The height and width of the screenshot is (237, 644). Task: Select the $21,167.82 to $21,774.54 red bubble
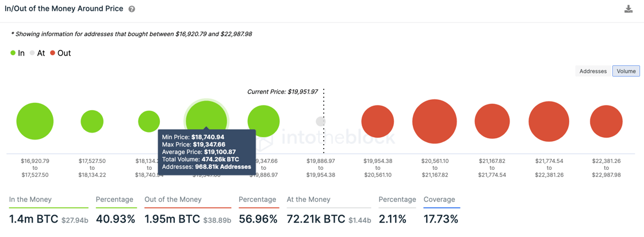tap(492, 122)
